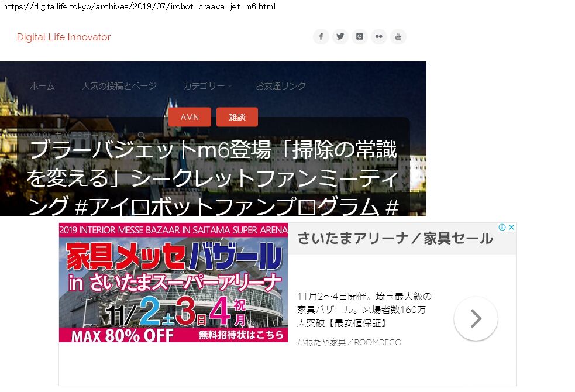Open the Twitter profile icon
575x392 pixels.
point(340,37)
